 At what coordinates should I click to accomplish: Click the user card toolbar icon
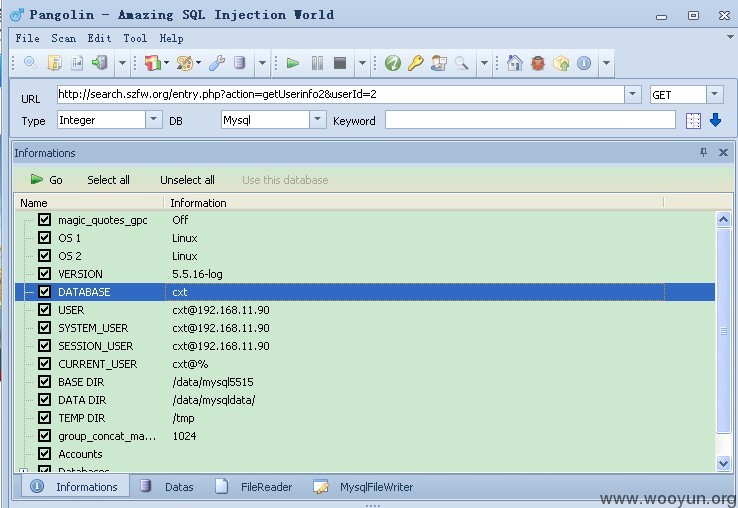pos(439,63)
